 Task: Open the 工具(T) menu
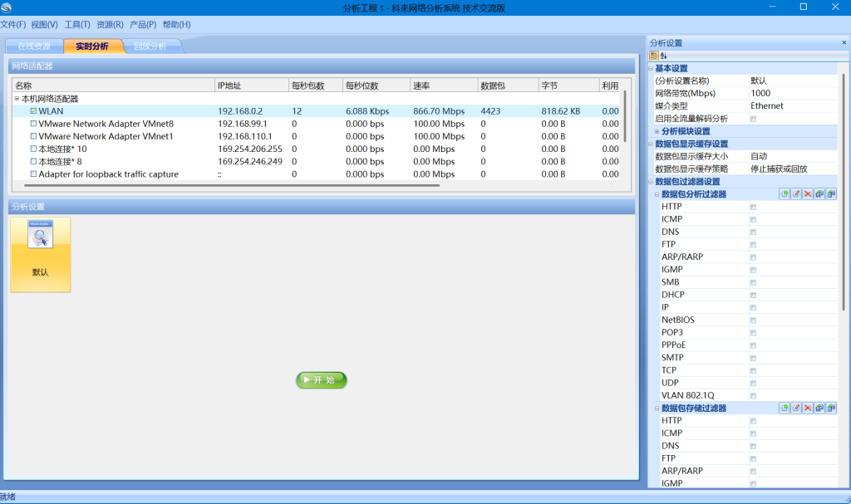77,25
